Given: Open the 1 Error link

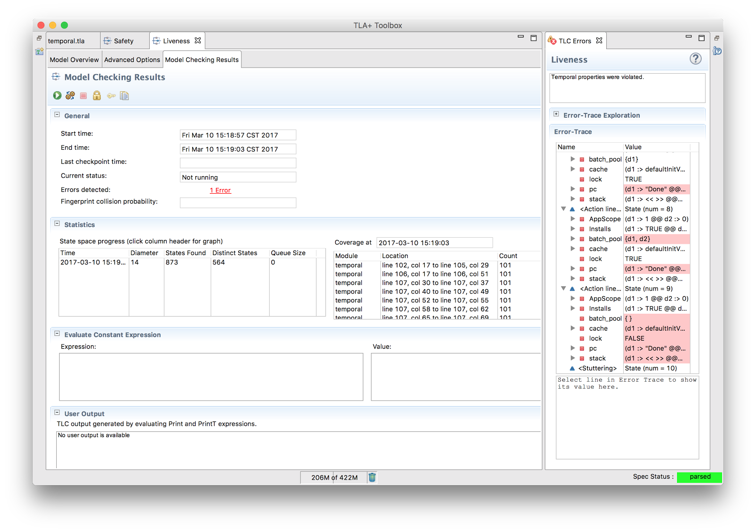Looking at the screenshot, I should [x=220, y=190].
